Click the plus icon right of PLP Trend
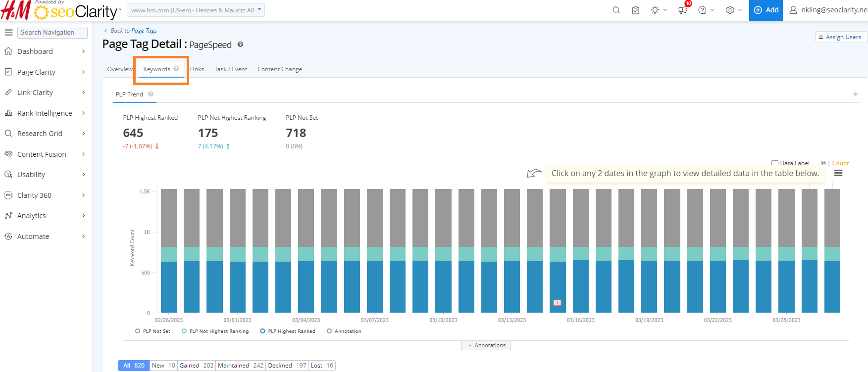 pyautogui.click(x=855, y=94)
